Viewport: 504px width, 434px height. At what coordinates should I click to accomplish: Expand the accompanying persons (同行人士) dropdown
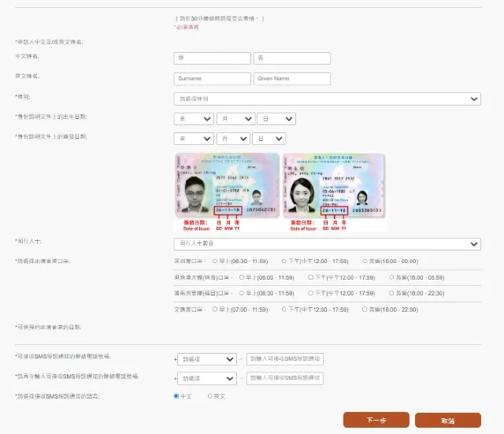(327, 244)
